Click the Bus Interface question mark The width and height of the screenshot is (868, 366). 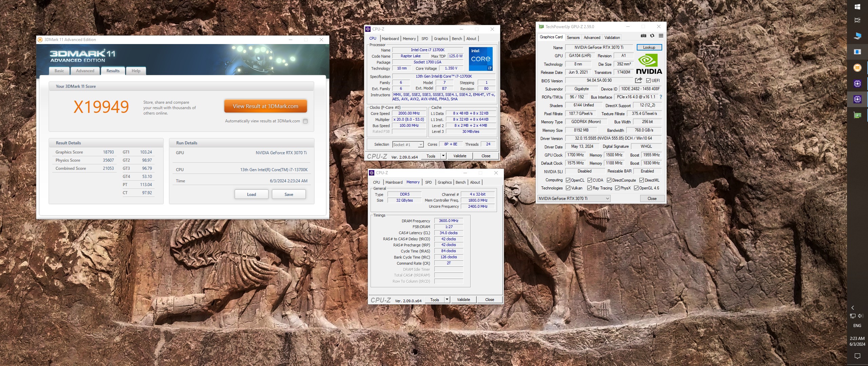(660, 97)
